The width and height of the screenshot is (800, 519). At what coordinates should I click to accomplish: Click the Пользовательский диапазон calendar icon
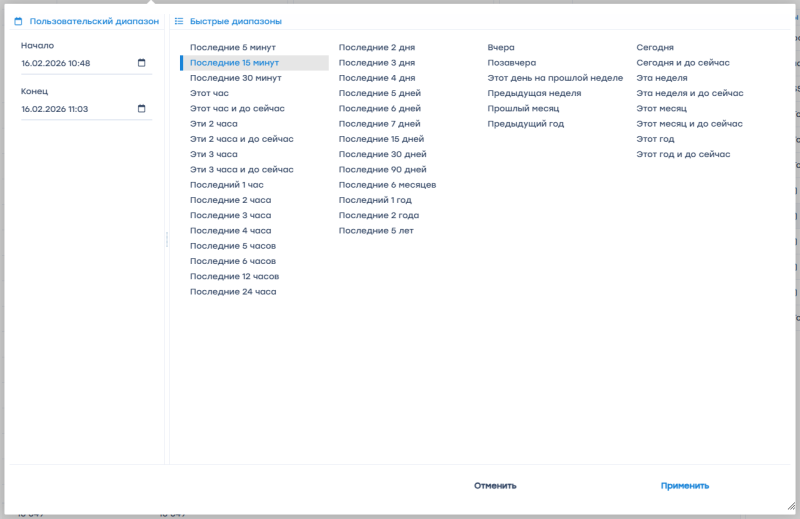[18, 21]
